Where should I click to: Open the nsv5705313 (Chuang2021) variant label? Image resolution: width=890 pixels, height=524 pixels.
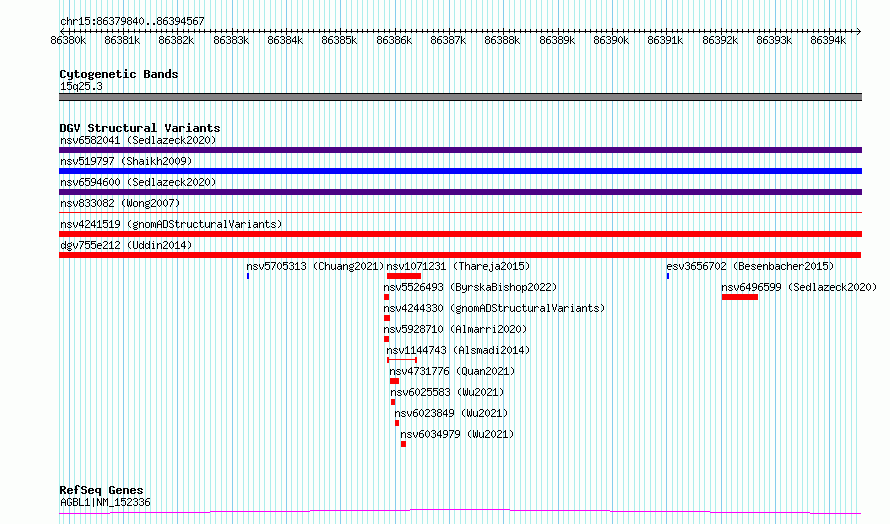(x=316, y=266)
